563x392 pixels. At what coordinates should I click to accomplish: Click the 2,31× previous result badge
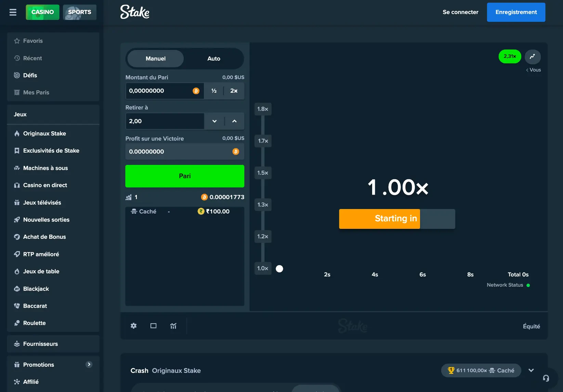click(x=510, y=56)
